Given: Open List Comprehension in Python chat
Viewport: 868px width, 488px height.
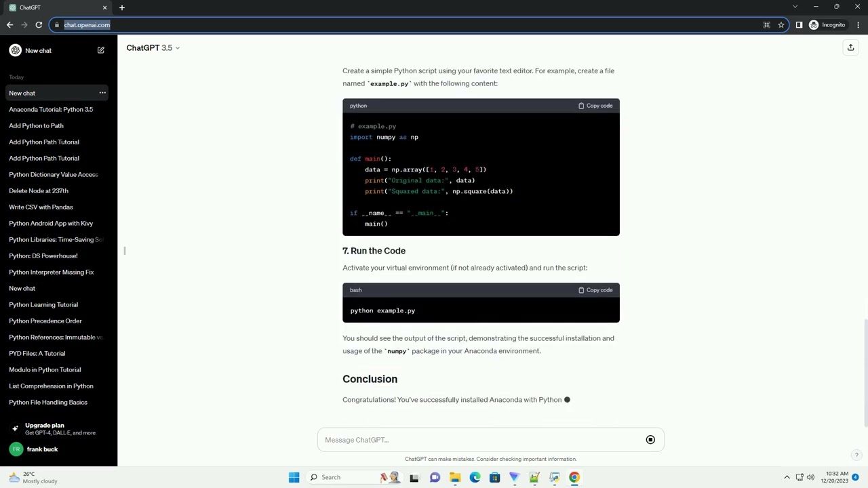Looking at the screenshot, I should (x=51, y=386).
